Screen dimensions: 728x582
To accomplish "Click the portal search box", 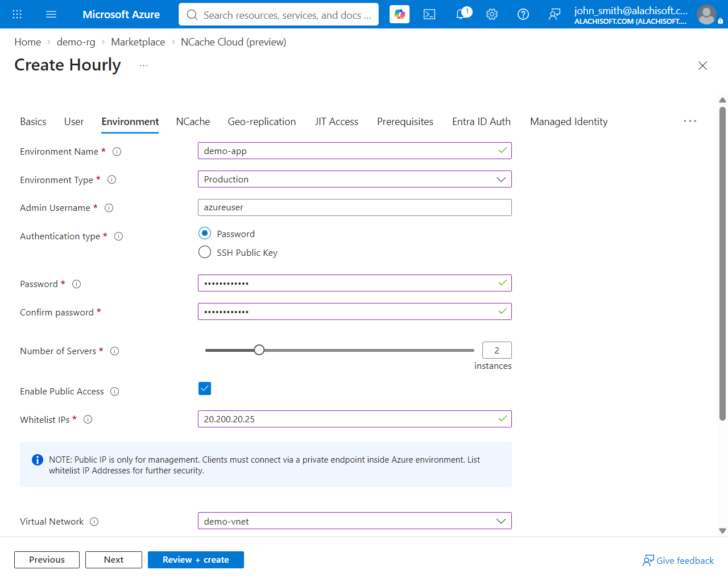I will 279,14.
